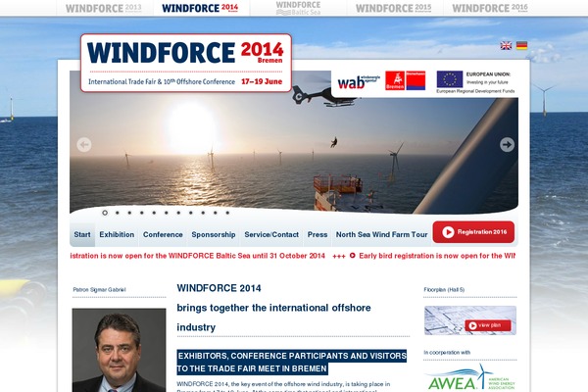The width and height of the screenshot is (588, 392).
Task: Switch to German language flag
Action: [x=521, y=45]
